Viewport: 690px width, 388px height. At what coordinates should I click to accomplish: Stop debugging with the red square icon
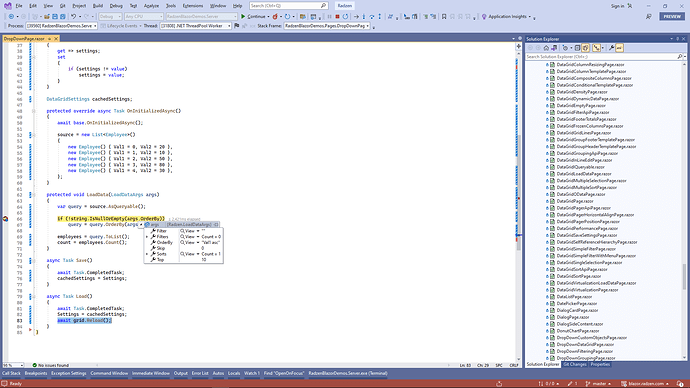click(x=338, y=17)
